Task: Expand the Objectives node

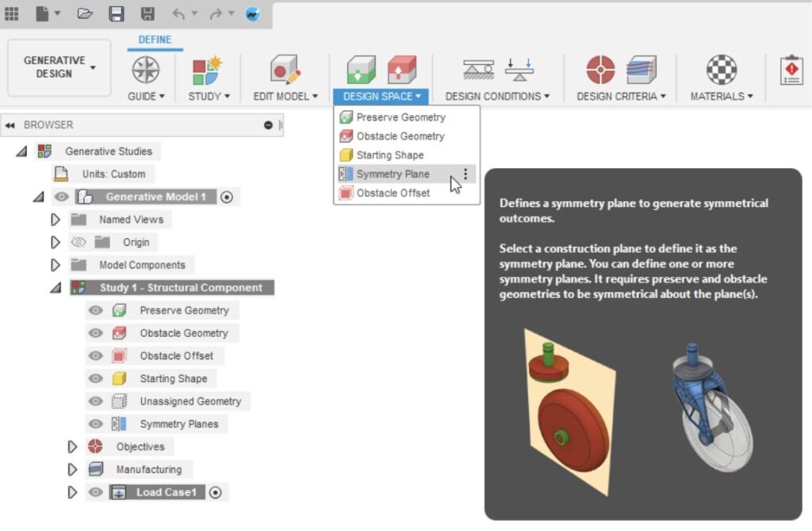Action: pos(72,446)
